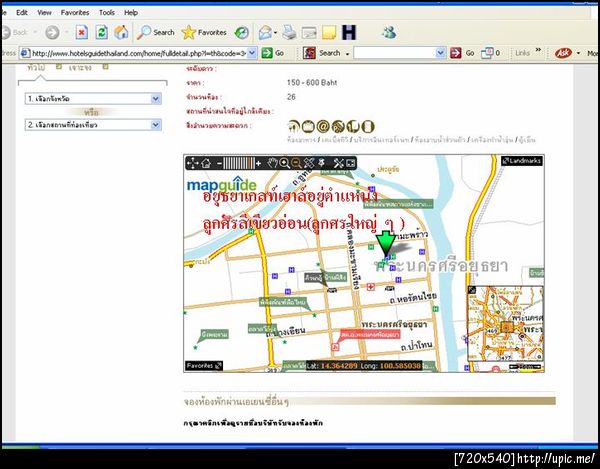Viewport: 600px width, 469px height.
Task: Click the IE Stop button
Action: pyautogui.click(x=82, y=33)
